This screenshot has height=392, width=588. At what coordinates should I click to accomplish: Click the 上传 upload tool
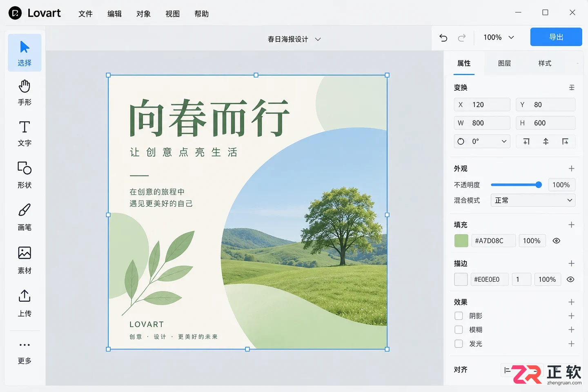tap(24, 303)
